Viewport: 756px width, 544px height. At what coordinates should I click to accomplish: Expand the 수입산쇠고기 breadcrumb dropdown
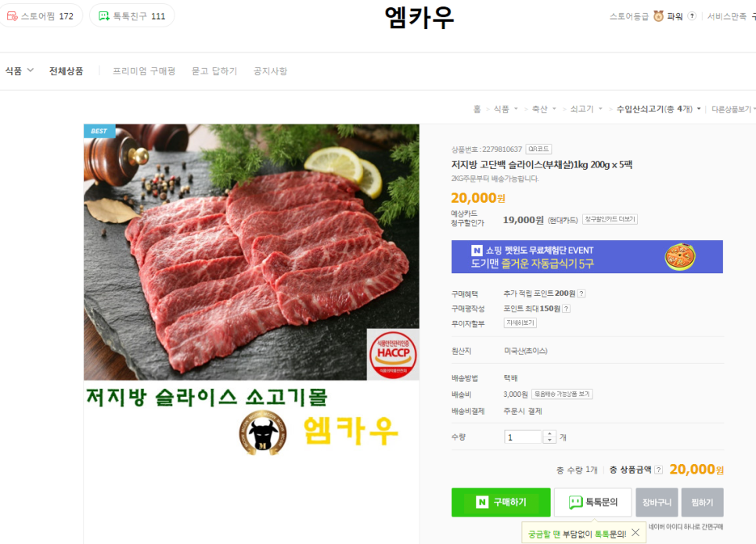658,109
